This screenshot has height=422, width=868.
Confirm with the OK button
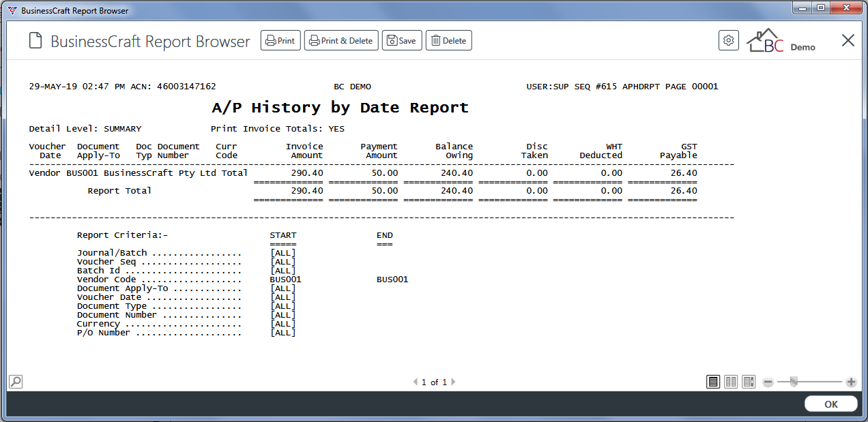830,404
